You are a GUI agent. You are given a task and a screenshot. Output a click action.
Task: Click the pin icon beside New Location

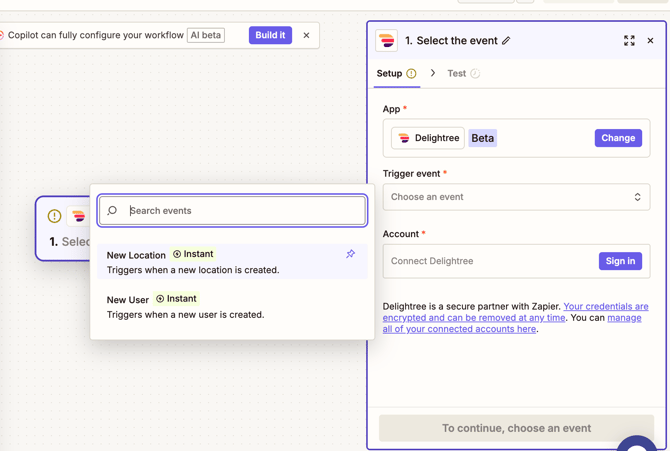350,254
